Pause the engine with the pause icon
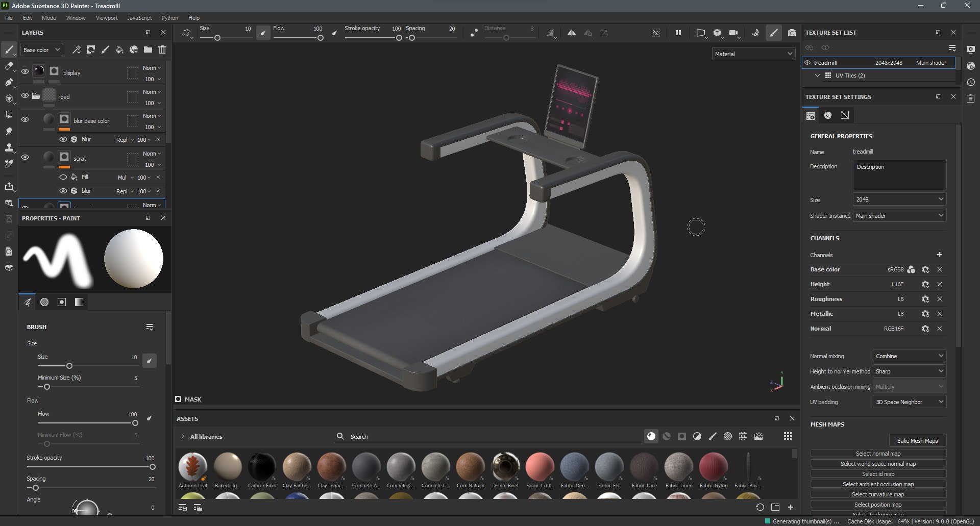The width and height of the screenshot is (980, 526). pyautogui.click(x=678, y=33)
